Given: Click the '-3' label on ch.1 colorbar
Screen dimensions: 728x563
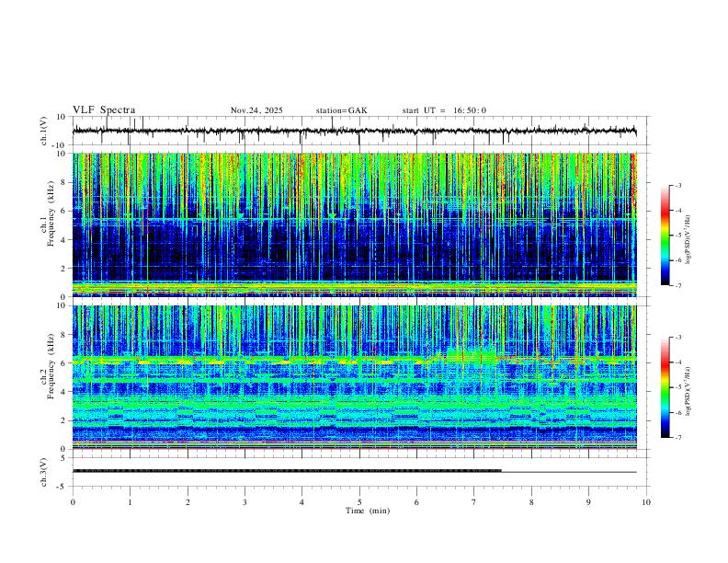Looking at the screenshot, I should point(677,185).
